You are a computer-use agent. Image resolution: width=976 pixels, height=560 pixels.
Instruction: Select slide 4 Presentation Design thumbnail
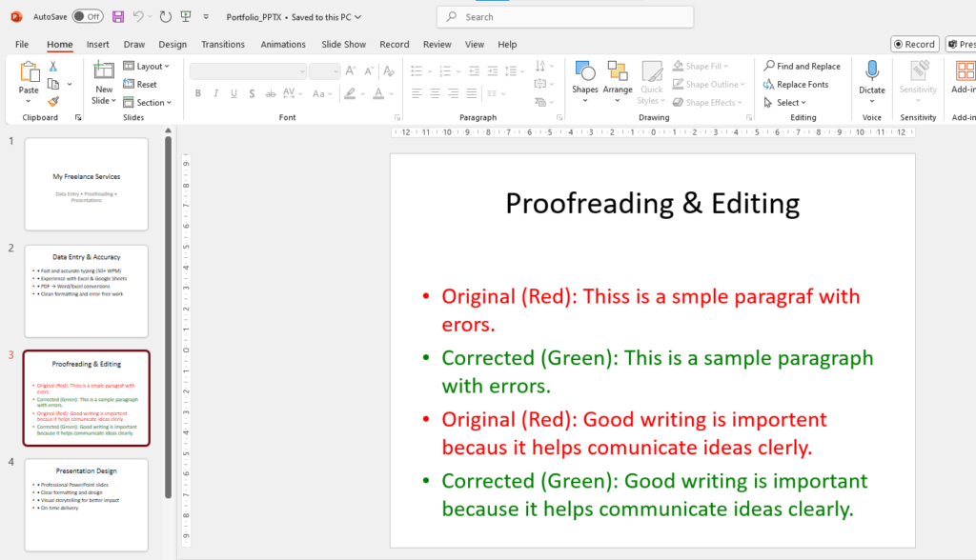(x=87, y=506)
